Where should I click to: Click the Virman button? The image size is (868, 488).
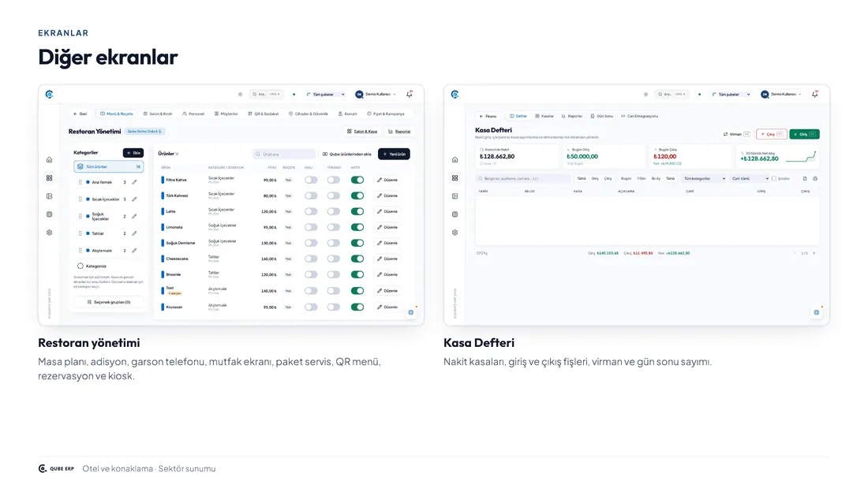click(x=736, y=135)
